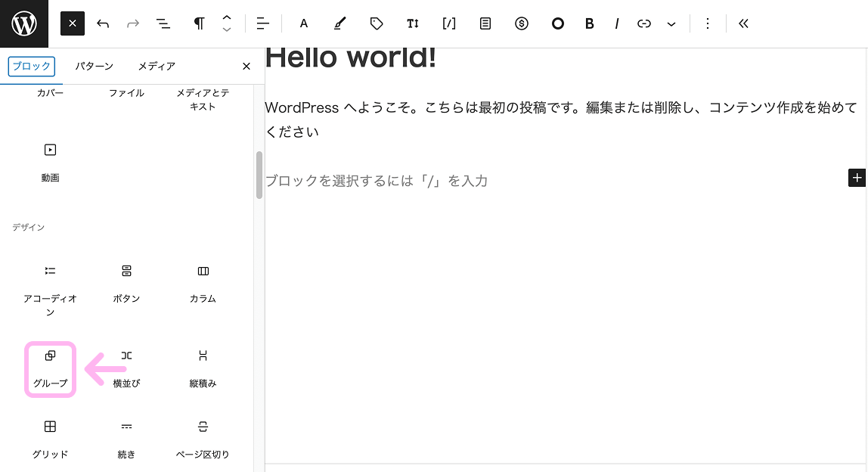
Task: Open the document overview list view
Action: point(163,23)
